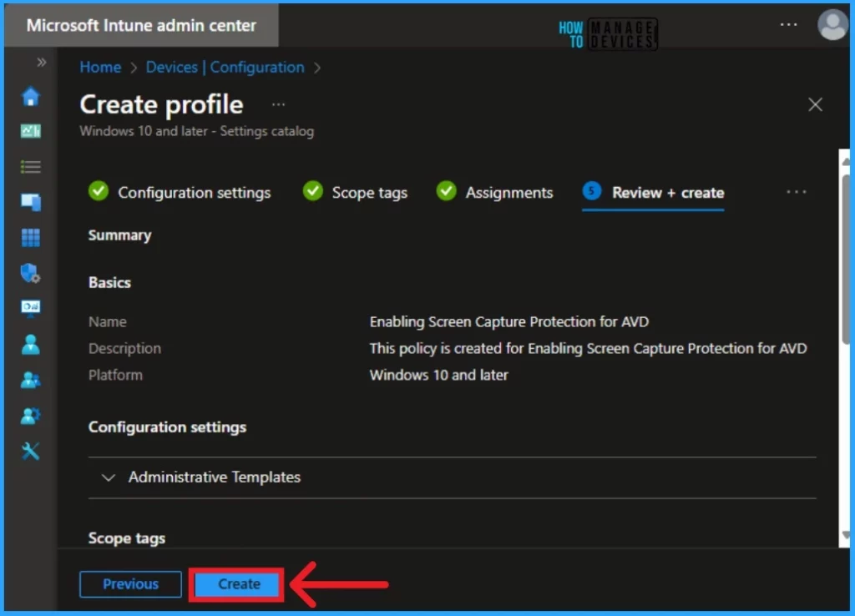The width and height of the screenshot is (855, 616).
Task: Click the Basics section heading
Action: (109, 282)
